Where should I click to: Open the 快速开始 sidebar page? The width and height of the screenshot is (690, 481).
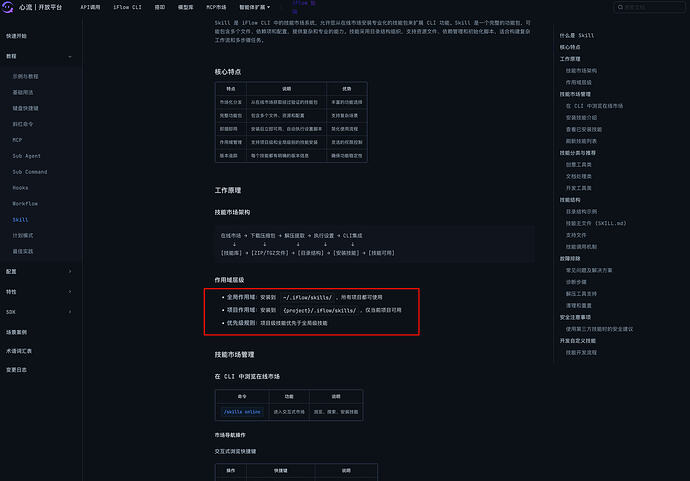coord(17,35)
